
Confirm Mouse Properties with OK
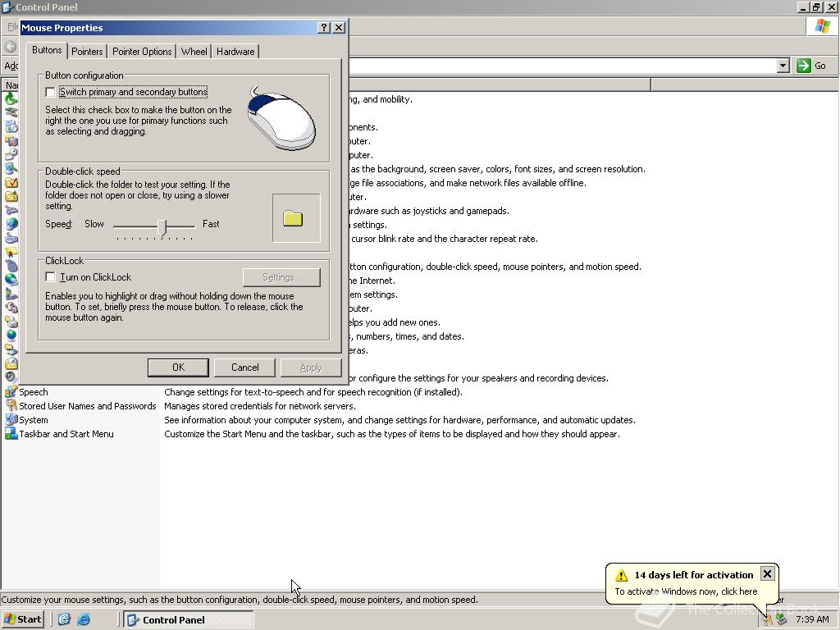[x=178, y=367]
